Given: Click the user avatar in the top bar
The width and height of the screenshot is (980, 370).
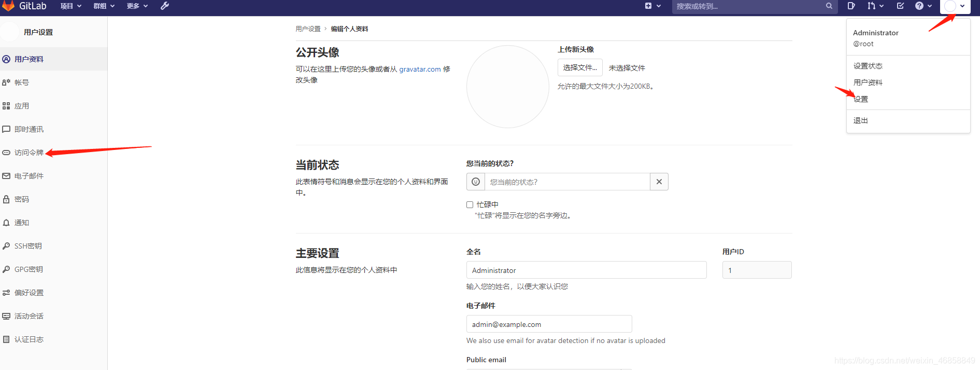Looking at the screenshot, I should [950, 6].
